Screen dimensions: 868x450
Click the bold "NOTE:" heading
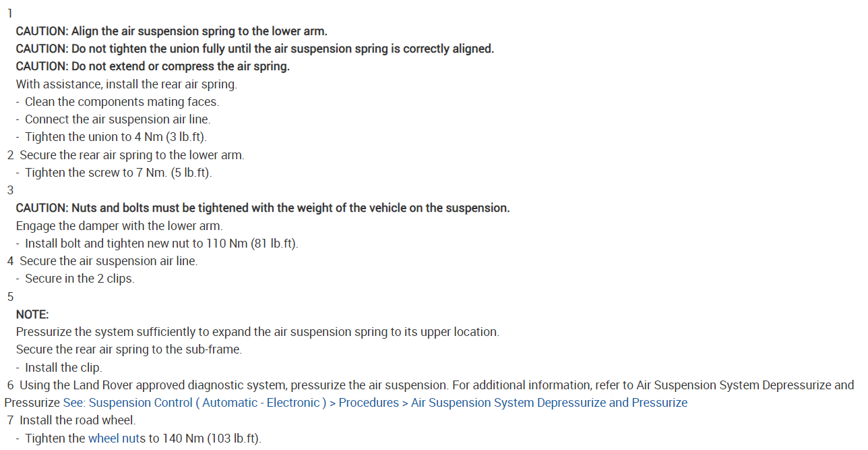click(32, 314)
